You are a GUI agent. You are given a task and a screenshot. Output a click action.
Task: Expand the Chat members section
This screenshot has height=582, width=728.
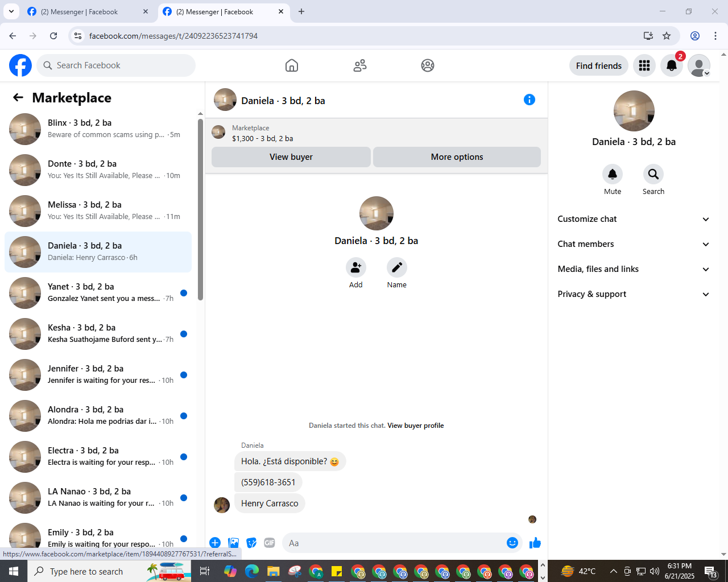click(x=634, y=244)
